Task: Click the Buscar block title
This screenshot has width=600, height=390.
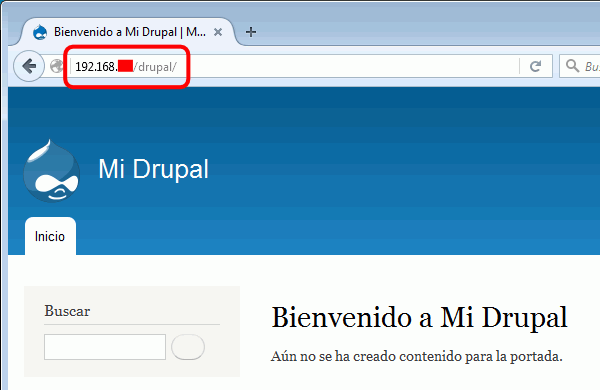Action: pos(67,311)
